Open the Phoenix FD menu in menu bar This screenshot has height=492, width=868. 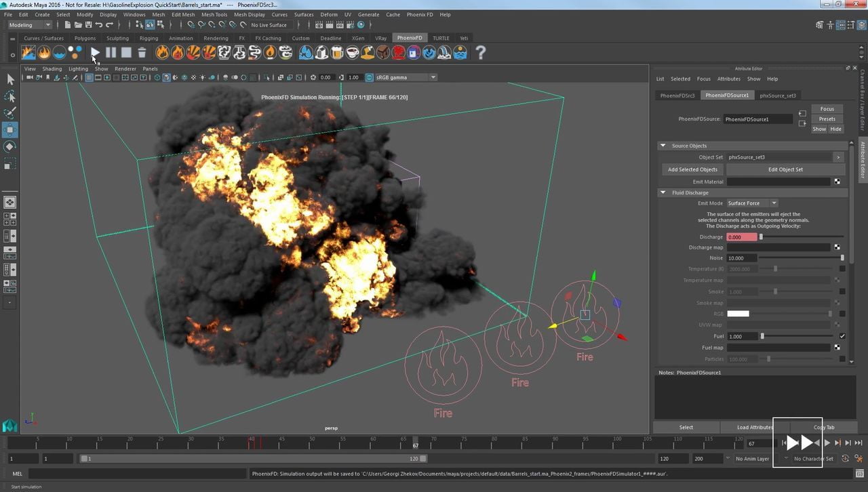(x=420, y=14)
